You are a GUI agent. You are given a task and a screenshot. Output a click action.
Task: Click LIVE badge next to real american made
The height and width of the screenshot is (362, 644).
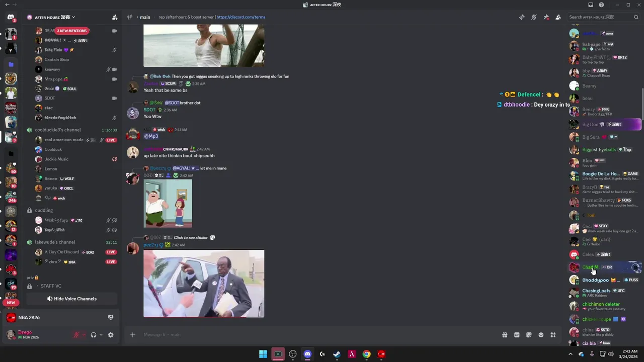tap(111, 140)
